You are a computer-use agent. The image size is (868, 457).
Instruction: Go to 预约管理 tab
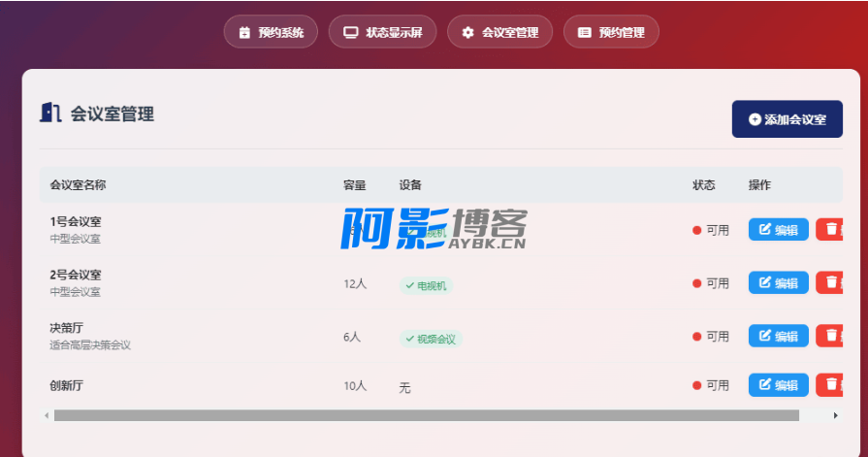click(611, 32)
